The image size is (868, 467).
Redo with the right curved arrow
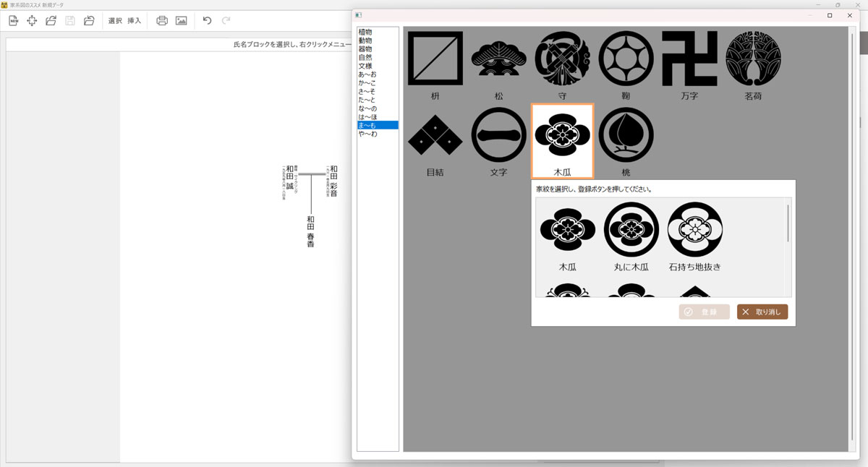coord(226,21)
